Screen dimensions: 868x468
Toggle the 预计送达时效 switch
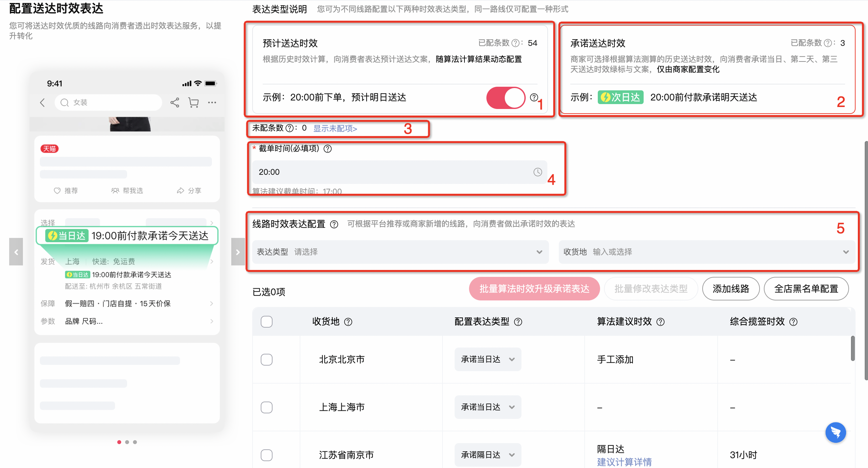click(505, 98)
